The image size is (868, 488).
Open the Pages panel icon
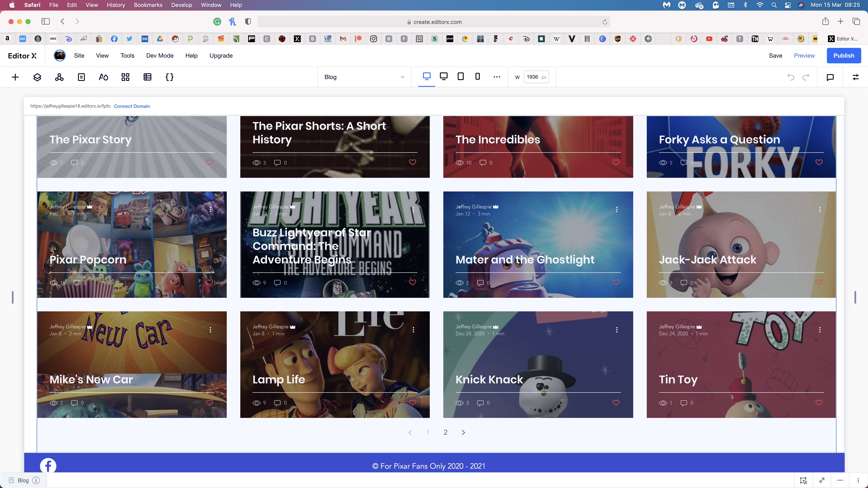(x=81, y=77)
